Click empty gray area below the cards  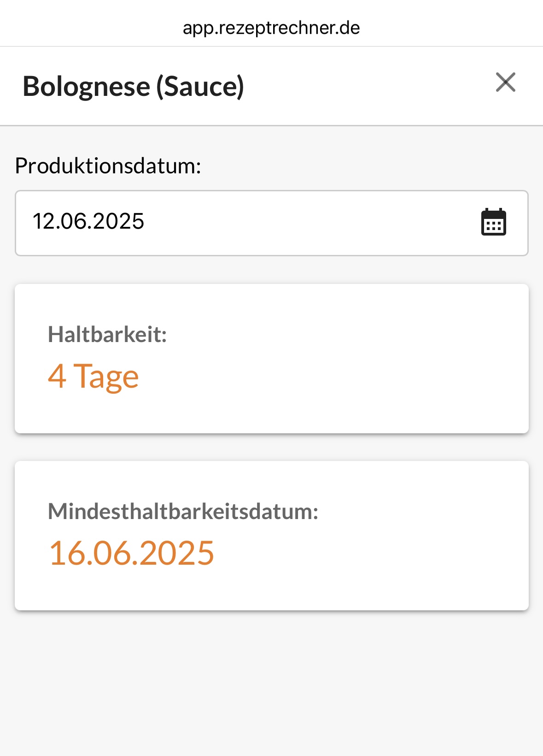click(271, 682)
